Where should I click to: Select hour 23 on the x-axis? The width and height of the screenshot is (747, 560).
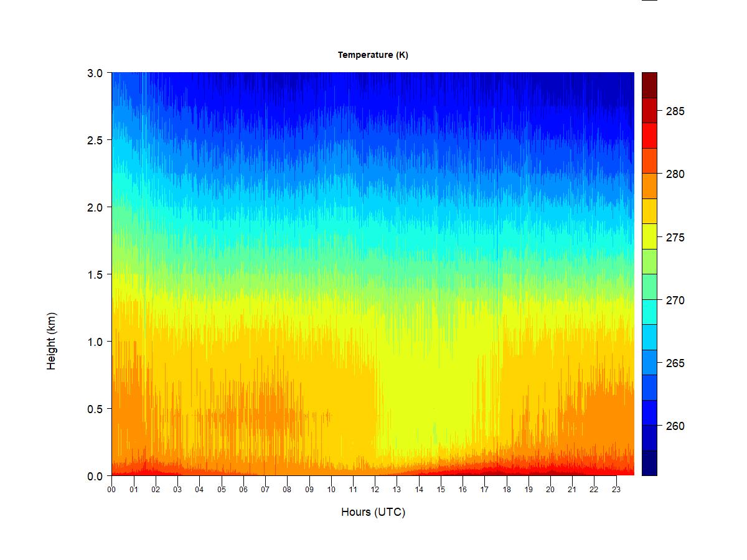click(x=616, y=489)
